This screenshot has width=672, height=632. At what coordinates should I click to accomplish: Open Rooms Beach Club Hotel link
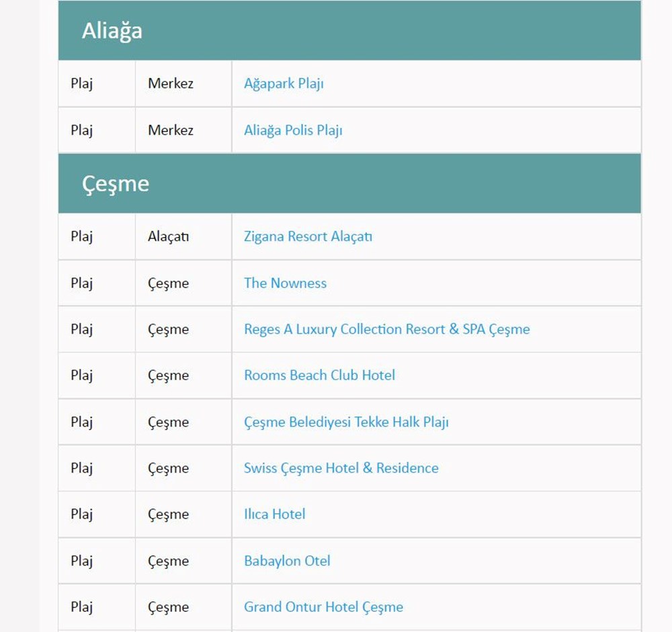319,375
